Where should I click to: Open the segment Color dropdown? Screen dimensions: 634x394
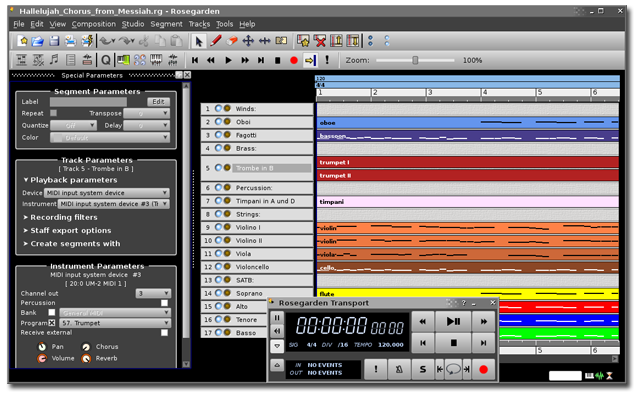coord(110,138)
